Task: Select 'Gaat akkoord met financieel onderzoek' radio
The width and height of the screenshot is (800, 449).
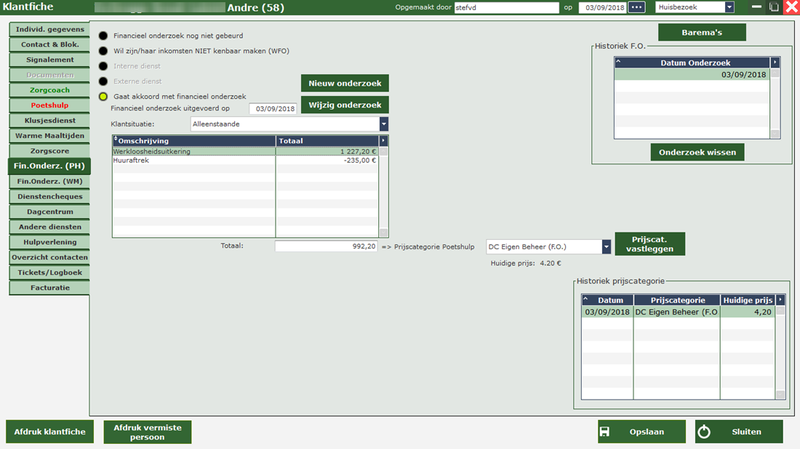Action: [104, 96]
